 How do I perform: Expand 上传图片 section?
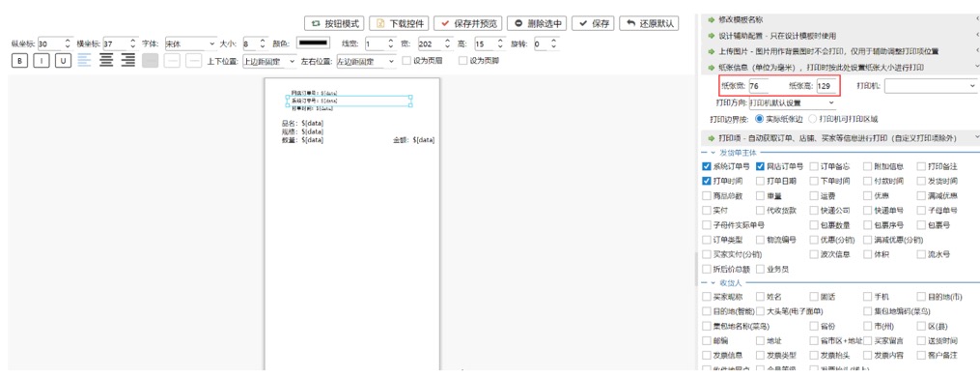click(841, 51)
